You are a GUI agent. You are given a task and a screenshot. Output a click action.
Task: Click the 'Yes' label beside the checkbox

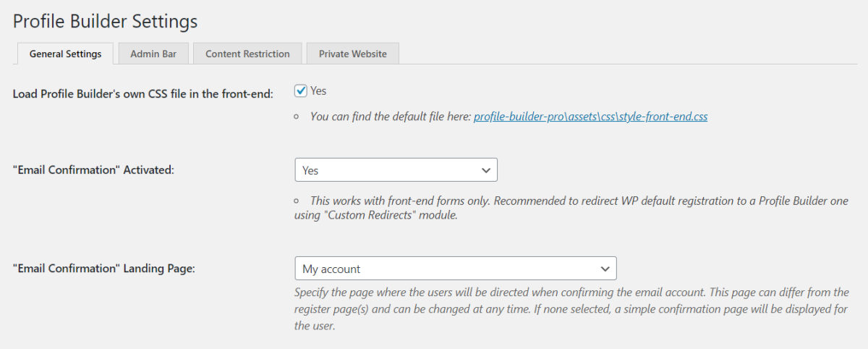(x=318, y=91)
